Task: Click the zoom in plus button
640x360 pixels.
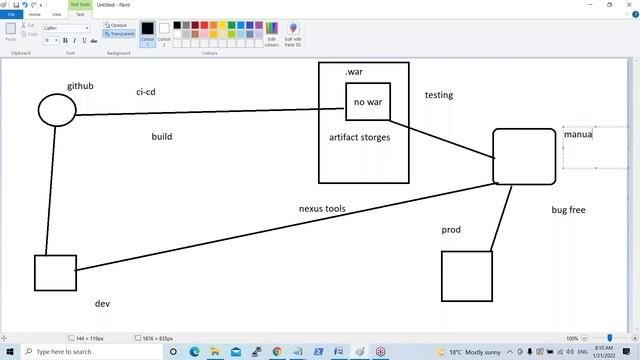Action: click(635, 338)
